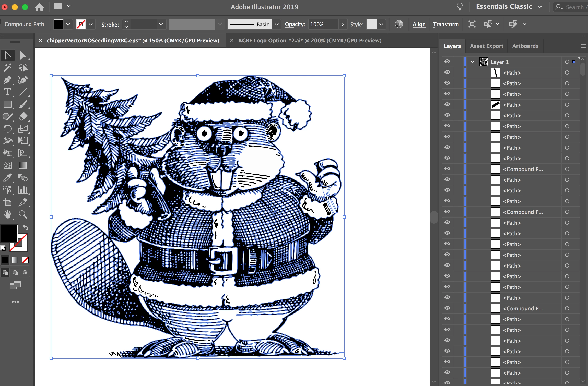Open the Align panel link
Screen dimensions: 588x386
click(419, 24)
